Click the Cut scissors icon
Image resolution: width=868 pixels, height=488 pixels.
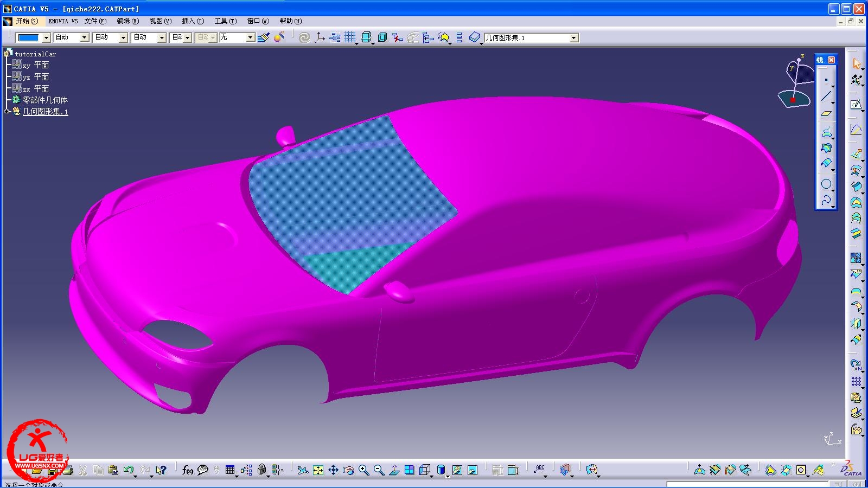point(82,470)
